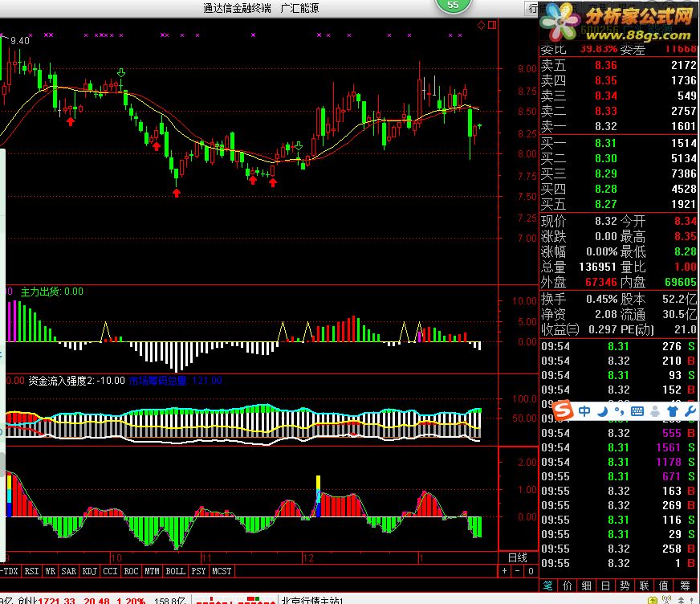
Task: Click the first red up-arrow buy signal
Action: pyautogui.click(x=71, y=121)
